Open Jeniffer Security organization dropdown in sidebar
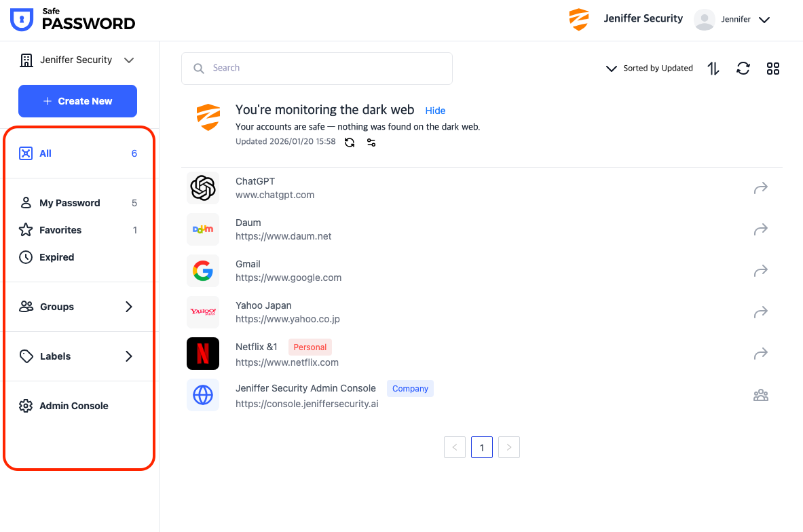The height and width of the screenshot is (532, 803). pyautogui.click(x=77, y=60)
